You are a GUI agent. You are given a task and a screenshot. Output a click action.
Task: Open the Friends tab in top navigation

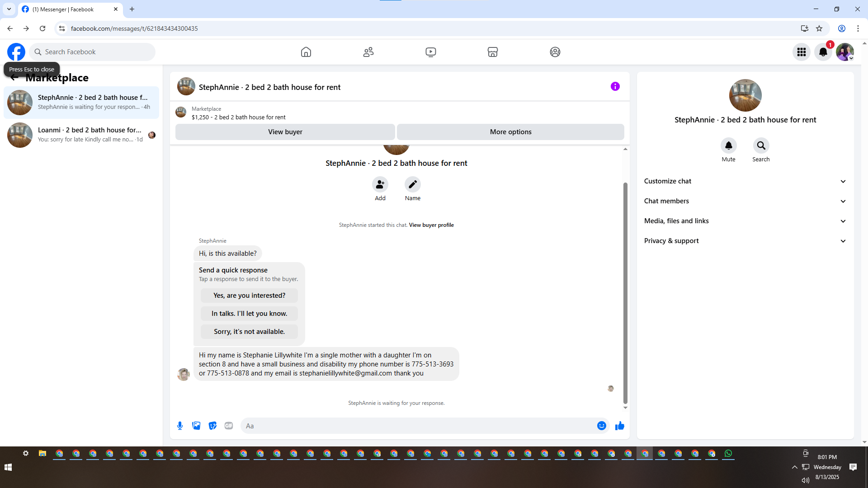point(368,52)
